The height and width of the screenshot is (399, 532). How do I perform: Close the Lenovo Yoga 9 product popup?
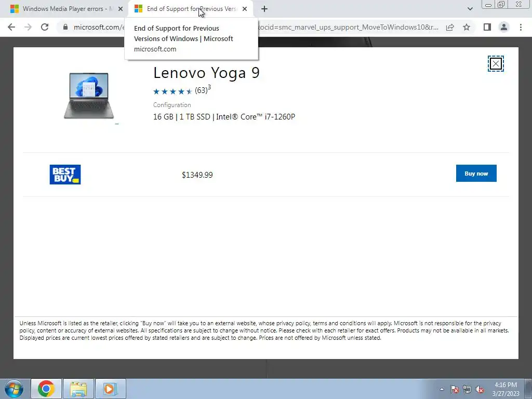point(496,64)
